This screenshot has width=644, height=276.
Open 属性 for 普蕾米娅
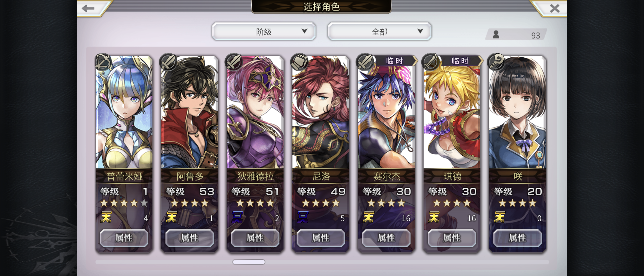tap(124, 238)
